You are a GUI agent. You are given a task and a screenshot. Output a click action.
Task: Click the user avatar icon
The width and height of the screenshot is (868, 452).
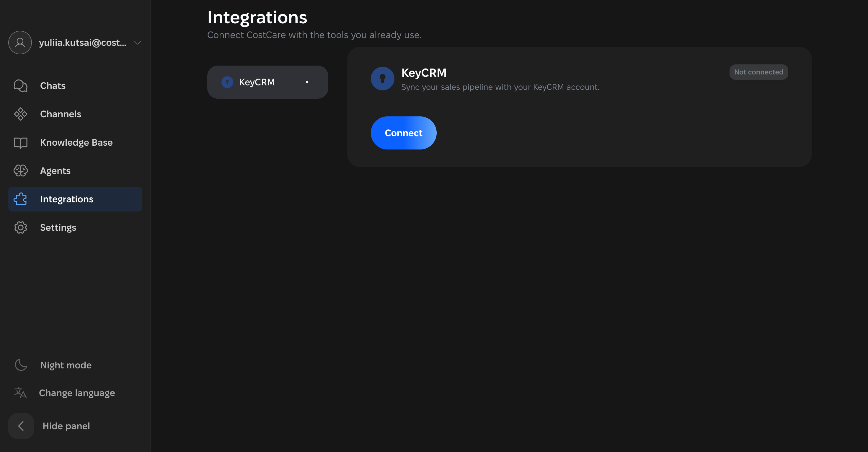point(20,43)
